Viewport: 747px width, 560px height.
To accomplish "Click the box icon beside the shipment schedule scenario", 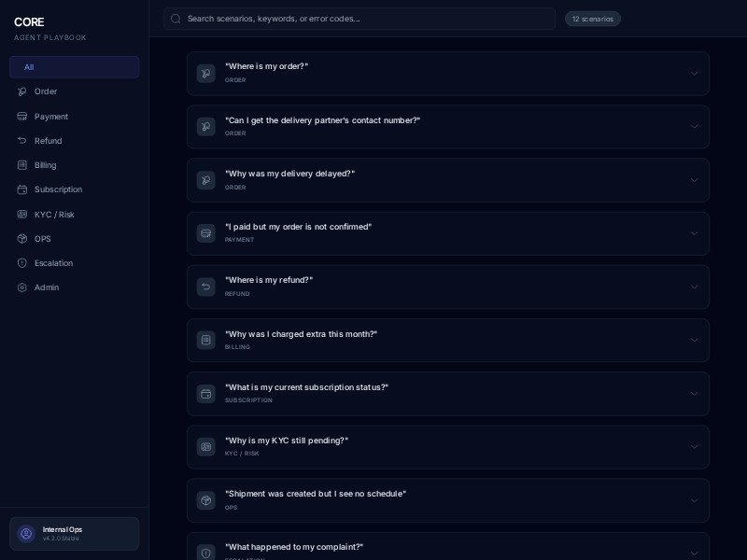I will tap(206, 500).
